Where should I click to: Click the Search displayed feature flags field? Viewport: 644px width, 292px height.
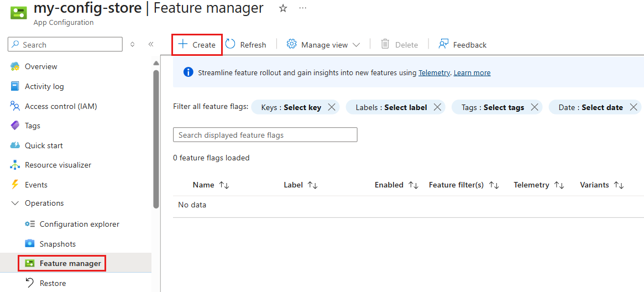265,135
